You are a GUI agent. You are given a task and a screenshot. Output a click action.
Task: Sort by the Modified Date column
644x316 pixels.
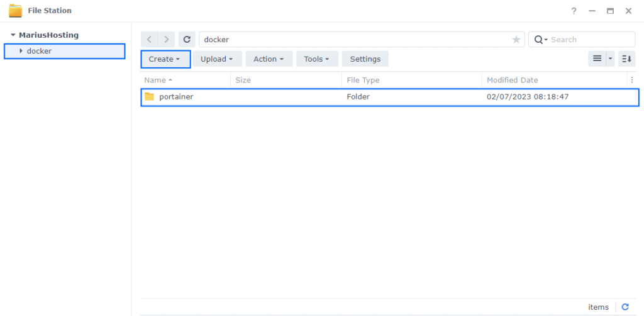[513, 80]
